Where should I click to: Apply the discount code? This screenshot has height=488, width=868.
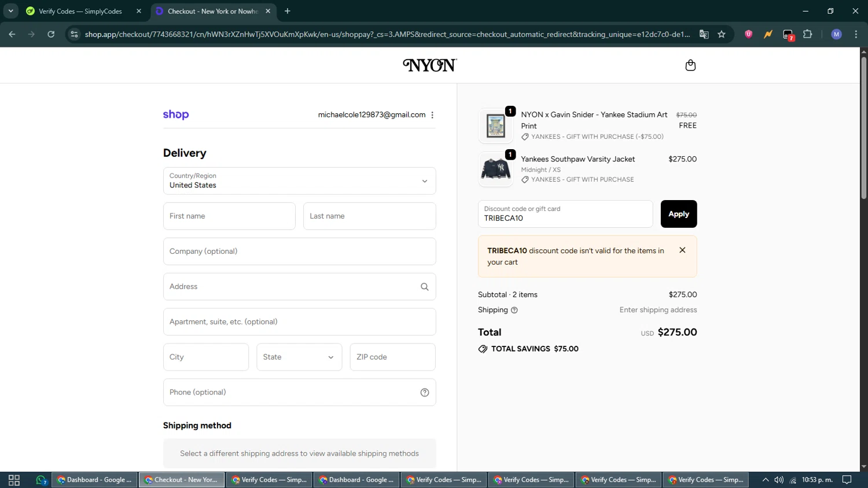point(679,214)
